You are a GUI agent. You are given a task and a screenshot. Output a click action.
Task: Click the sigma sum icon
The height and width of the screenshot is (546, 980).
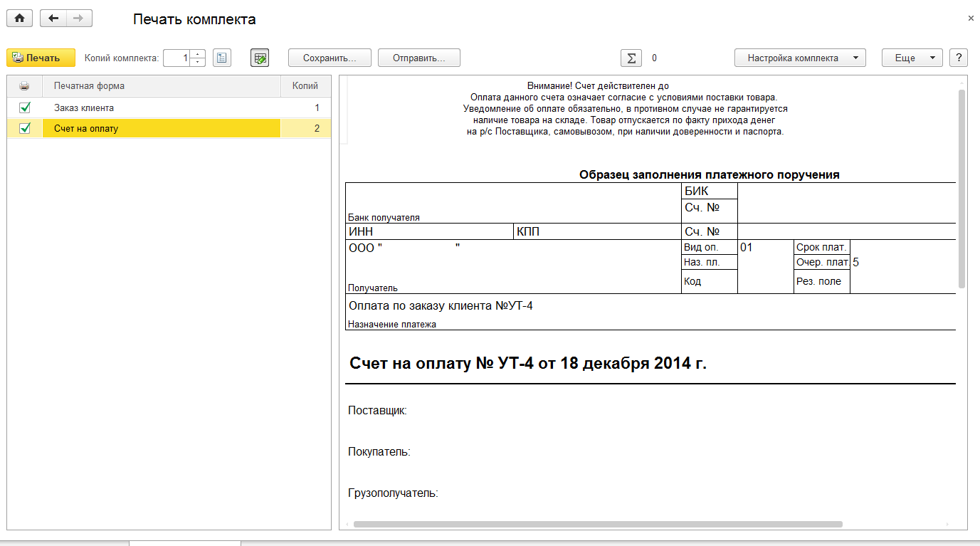click(x=631, y=58)
